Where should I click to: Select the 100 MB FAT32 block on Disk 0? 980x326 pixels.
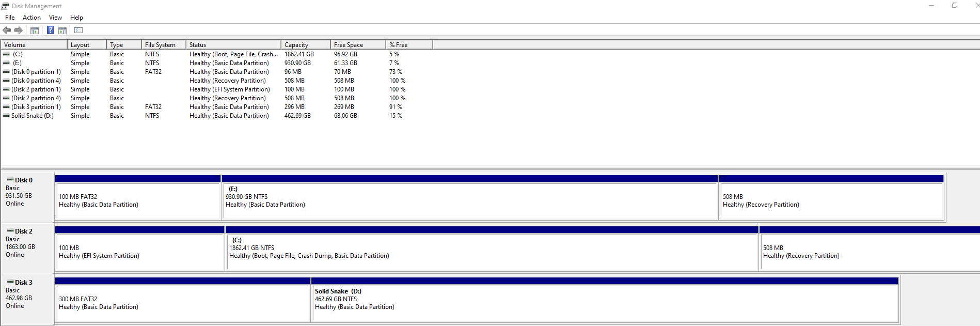pos(138,197)
